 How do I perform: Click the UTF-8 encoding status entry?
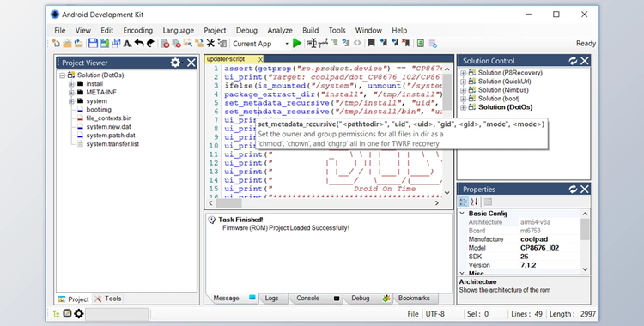(x=435, y=314)
